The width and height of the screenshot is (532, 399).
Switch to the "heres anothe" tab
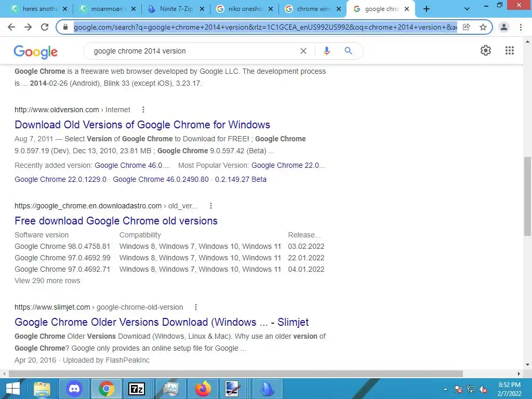[39, 9]
